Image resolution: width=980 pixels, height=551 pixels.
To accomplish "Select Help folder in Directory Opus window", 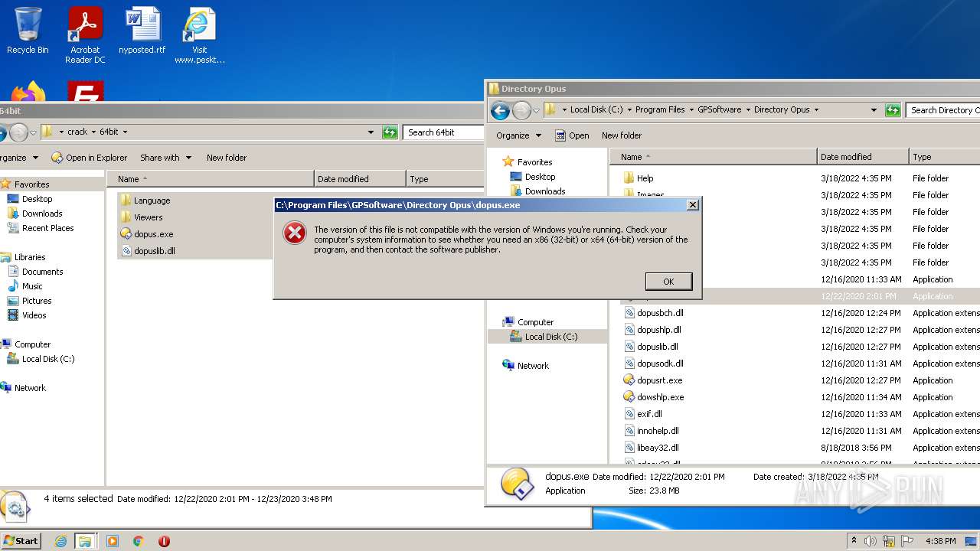I will [639, 178].
